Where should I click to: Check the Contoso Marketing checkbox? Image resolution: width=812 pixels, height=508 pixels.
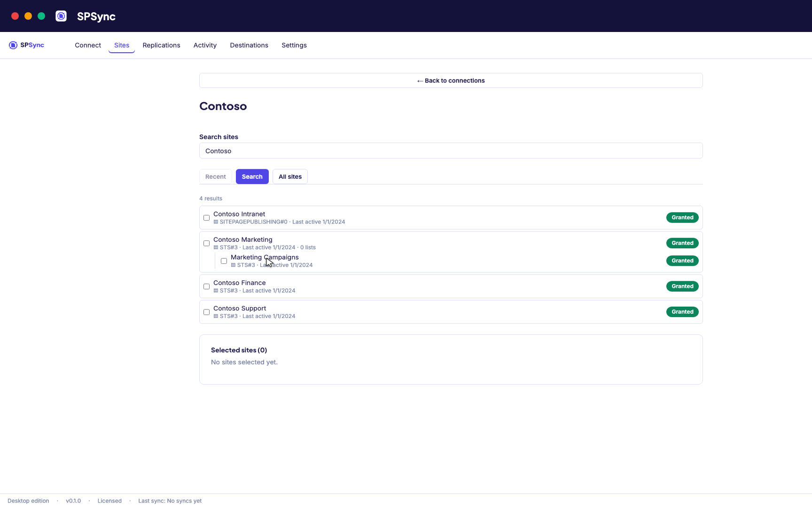pyautogui.click(x=206, y=243)
